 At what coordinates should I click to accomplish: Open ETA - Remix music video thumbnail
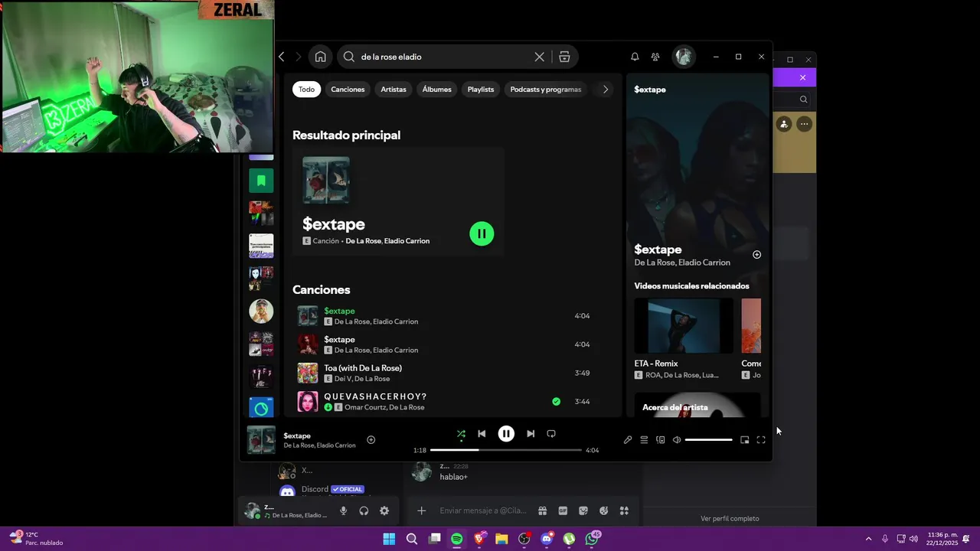(x=684, y=326)
